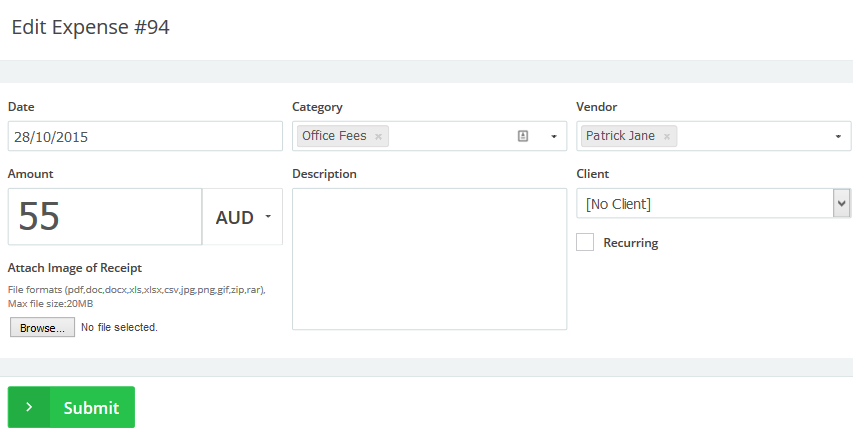Click the Recurring label text

(x=630, y=243)
